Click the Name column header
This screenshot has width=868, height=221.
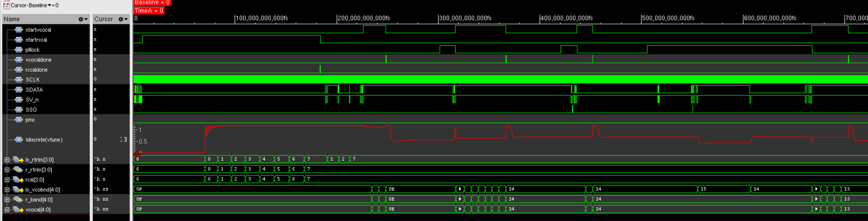pos(45,19)
